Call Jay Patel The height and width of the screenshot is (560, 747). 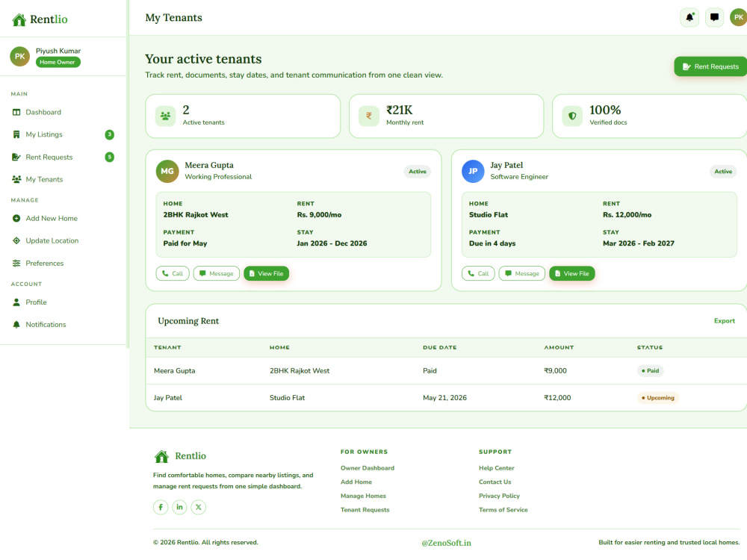[478, 274]
